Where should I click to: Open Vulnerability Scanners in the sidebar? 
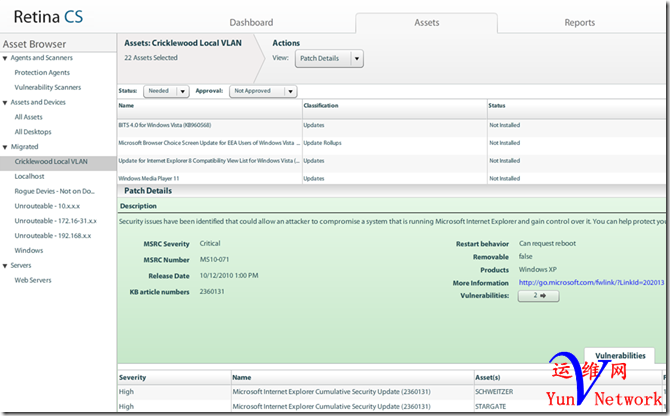[x=49, y=88]
